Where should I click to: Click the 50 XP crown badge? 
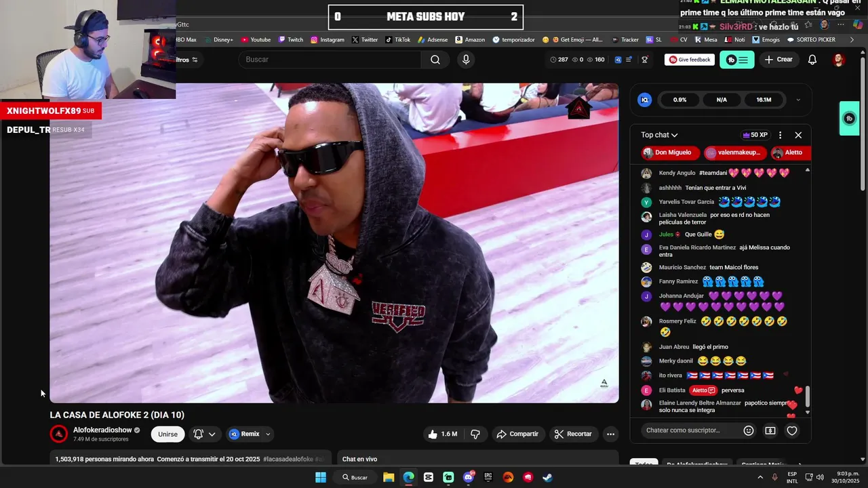coord(755,135)
